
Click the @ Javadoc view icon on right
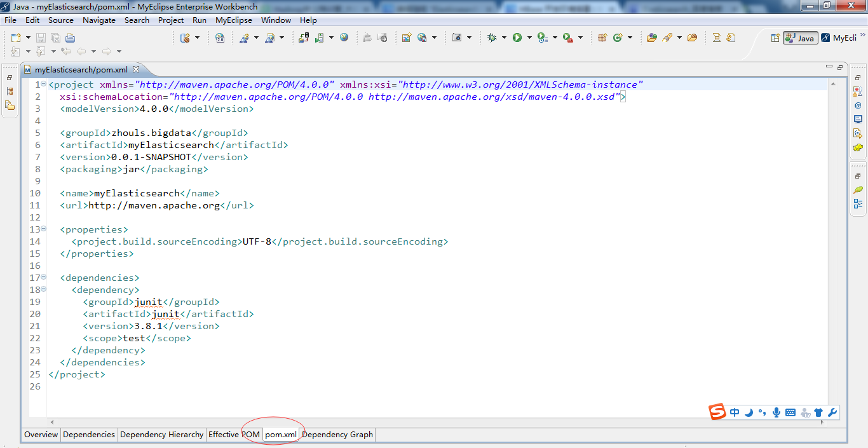point(858,105)
